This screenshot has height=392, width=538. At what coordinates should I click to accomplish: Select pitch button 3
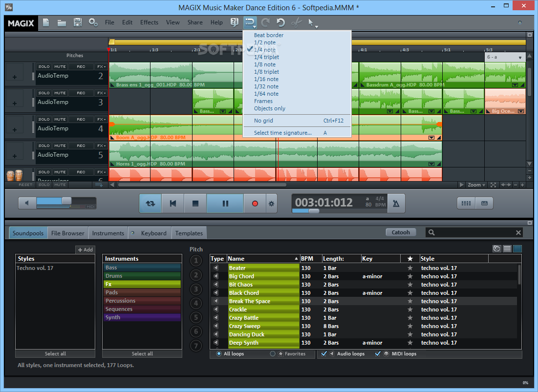click(x=196, y=289)
